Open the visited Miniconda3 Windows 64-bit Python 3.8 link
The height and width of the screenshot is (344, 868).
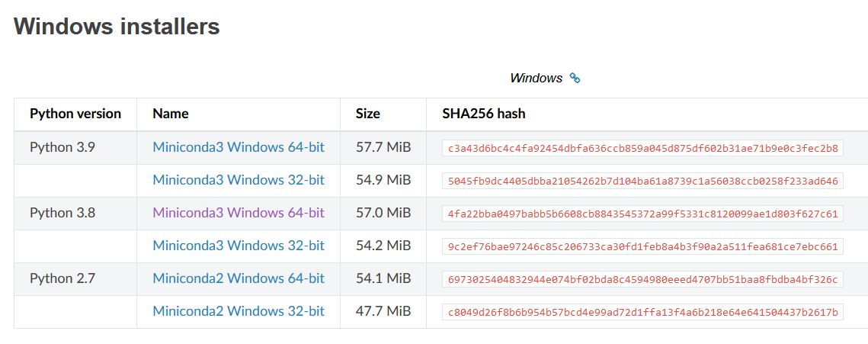pos(239,213)
